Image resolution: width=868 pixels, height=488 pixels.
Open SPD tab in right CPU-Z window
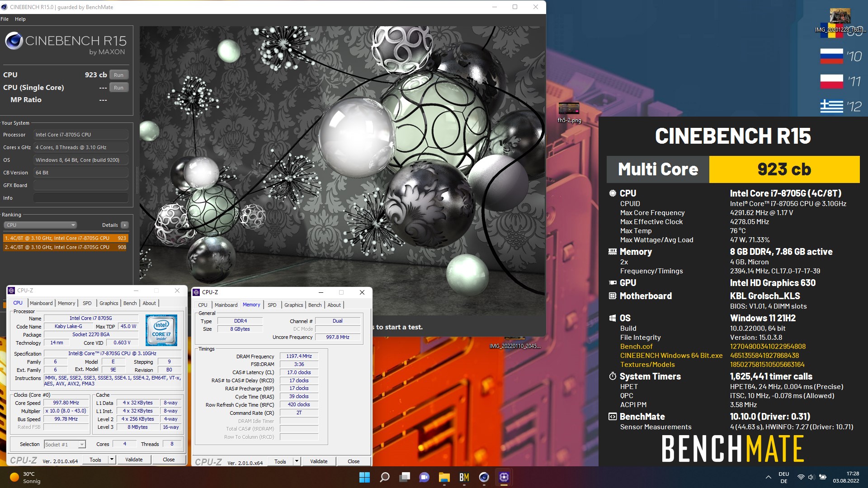pos(272,305)
